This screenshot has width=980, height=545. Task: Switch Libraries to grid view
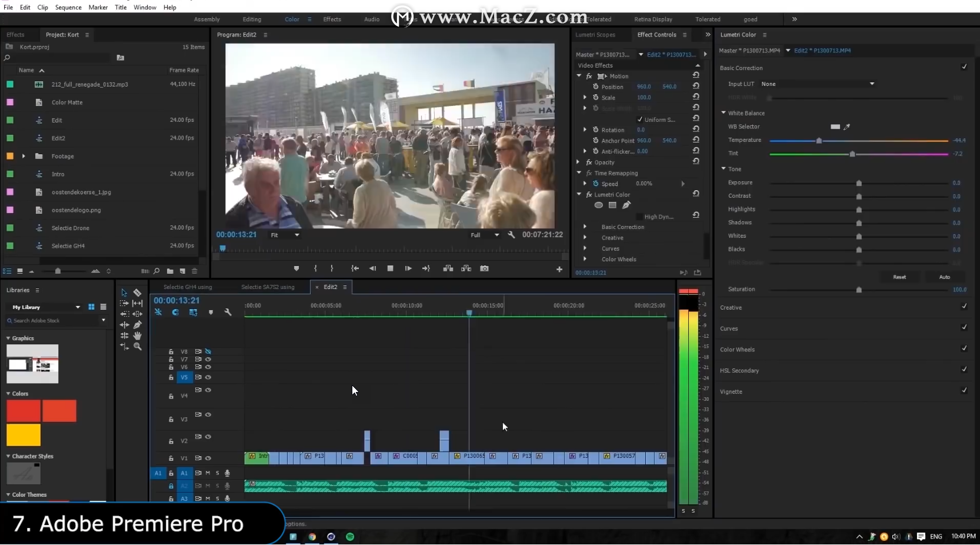pos(91,307)
